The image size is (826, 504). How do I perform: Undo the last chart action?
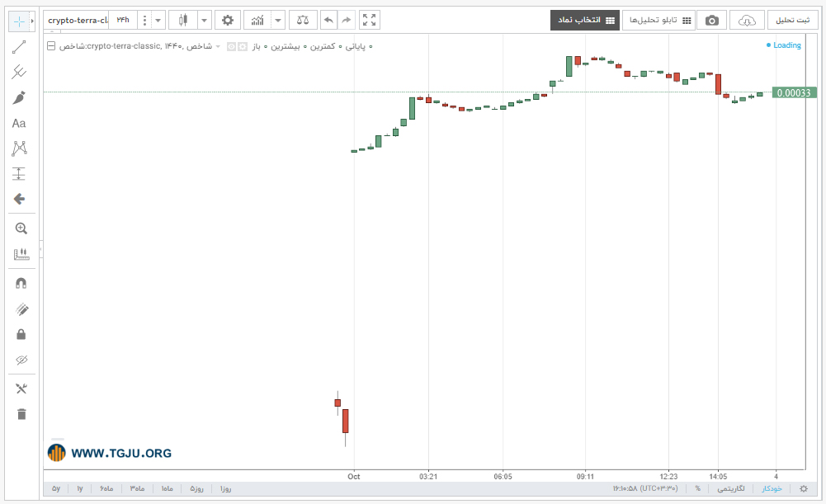pyautogui.click(x=328, y=21)
